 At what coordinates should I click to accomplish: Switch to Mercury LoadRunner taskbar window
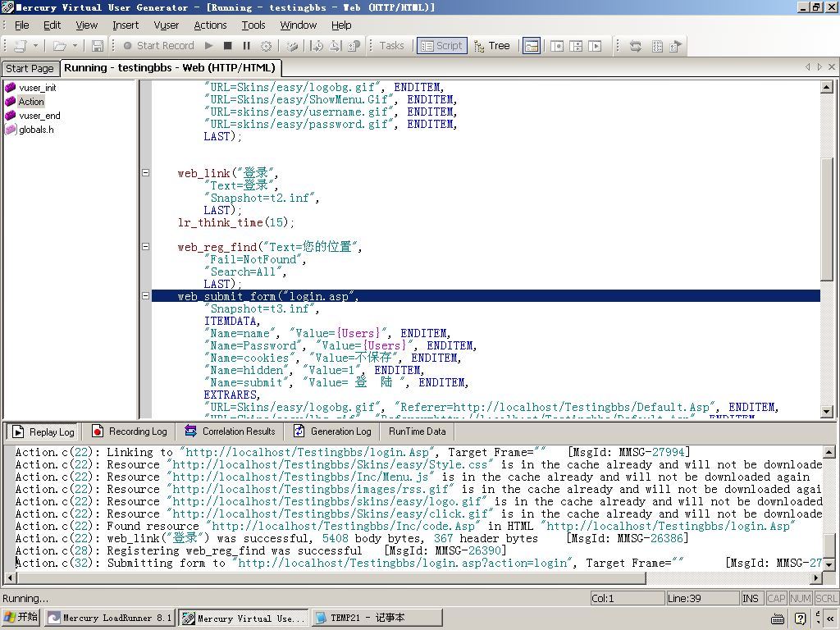pyautogui.click(x=109, y=618)
